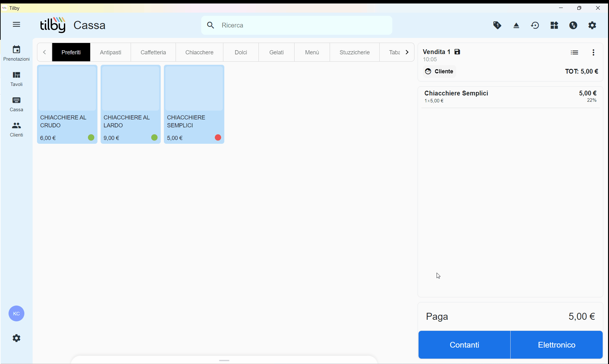Viewport: 609px width, 364px height.
Task: Click the 22% tax label
Action: point(592,100)
